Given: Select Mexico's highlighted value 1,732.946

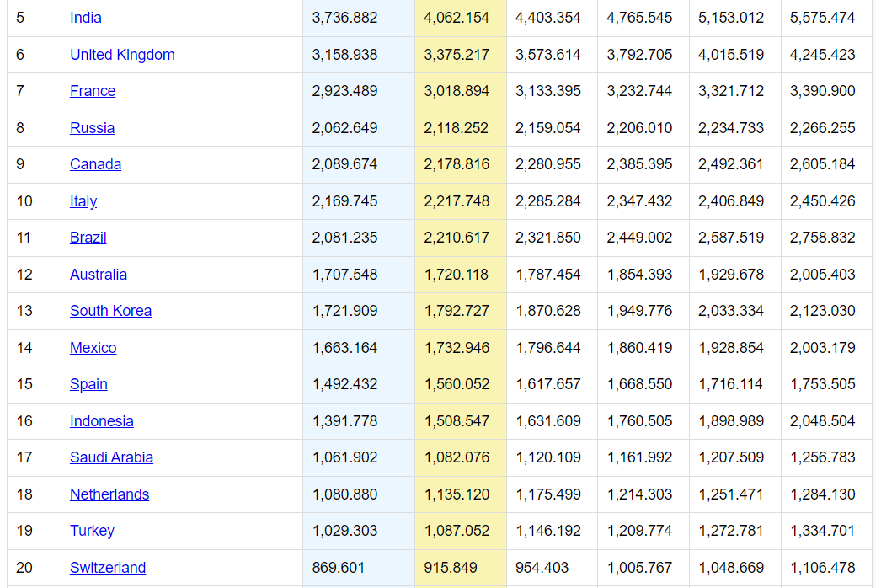Looking at the screenshot, I should pyautogui.click(x=457, y=348).
